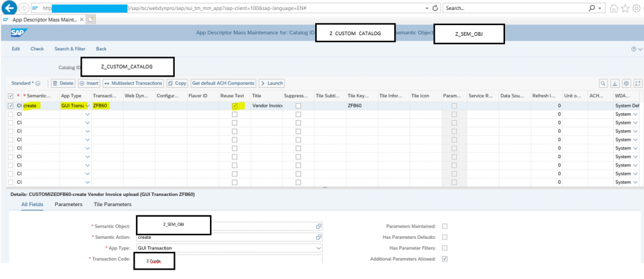Open table settings gear icon
This screenshot has height=279, width=644.
(x=626, y=84)
